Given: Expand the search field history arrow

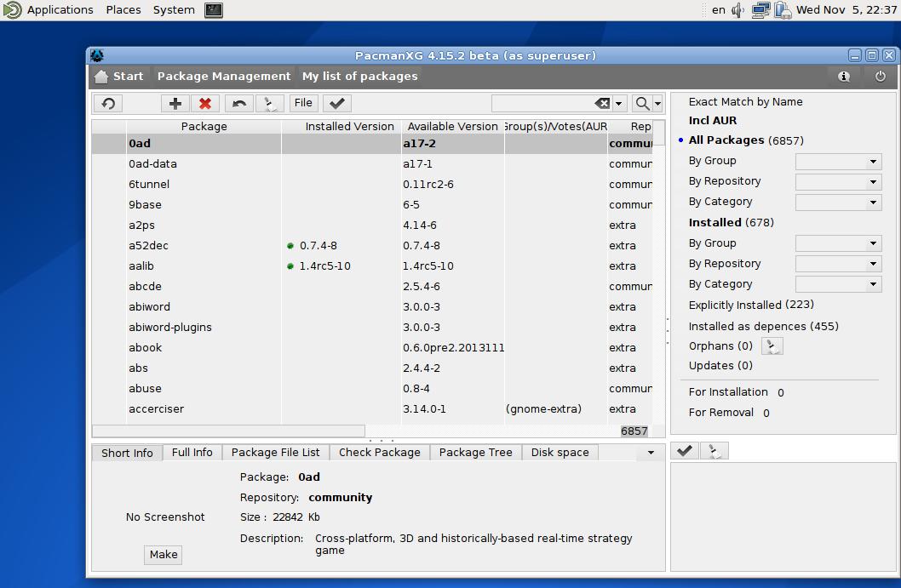Looking at the screenshot, I should [619, 104].
